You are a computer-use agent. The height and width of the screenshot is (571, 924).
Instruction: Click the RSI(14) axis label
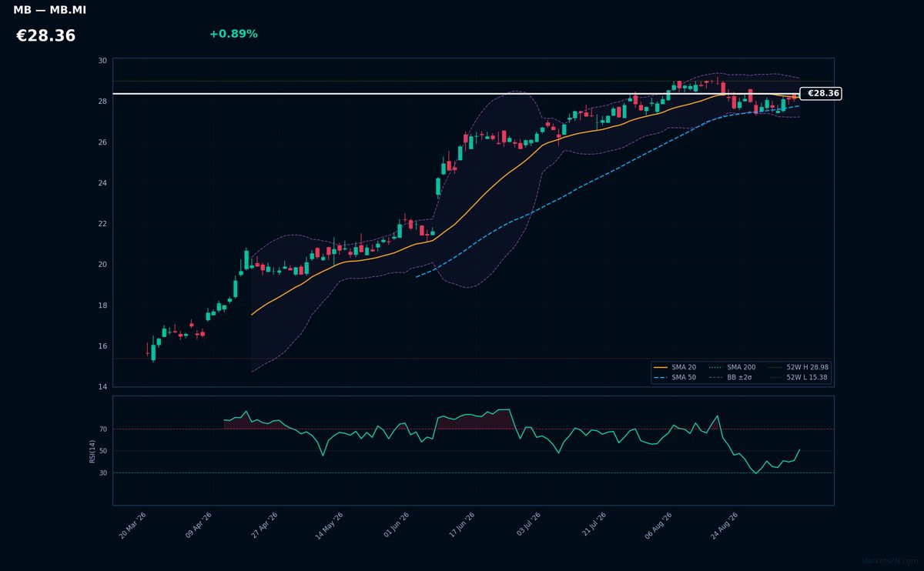(x=92, y=451)
